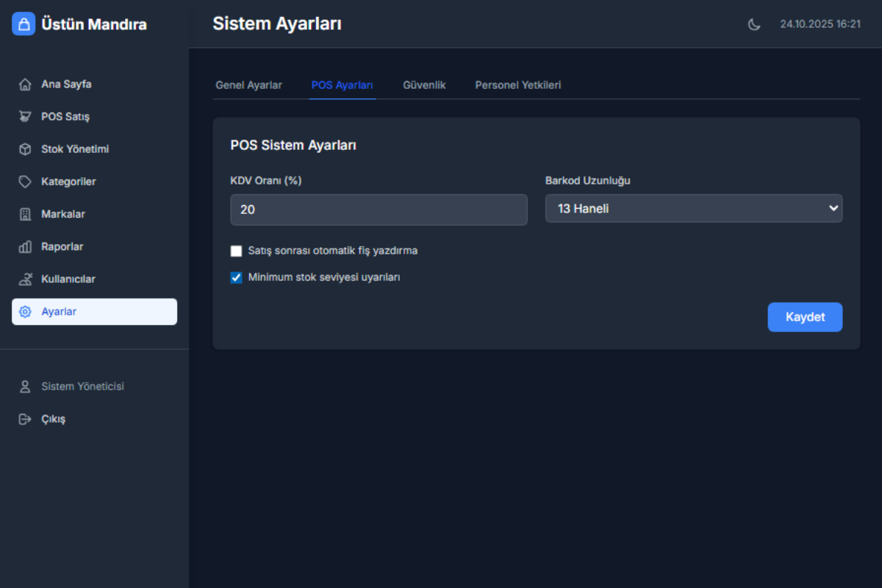Open Stok Yönetimi using the box icon

24,148
